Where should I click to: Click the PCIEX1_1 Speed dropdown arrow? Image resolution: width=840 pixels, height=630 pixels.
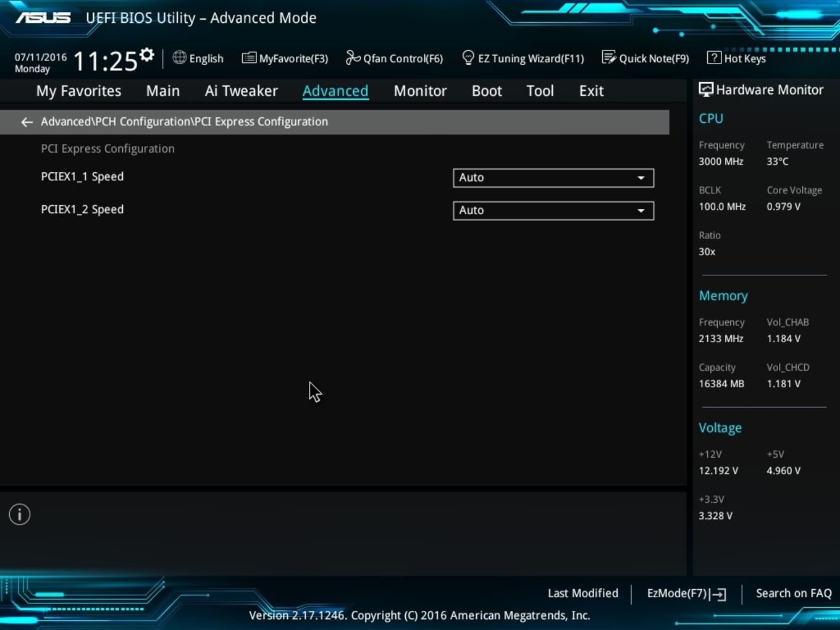click(x=641, y=178)
